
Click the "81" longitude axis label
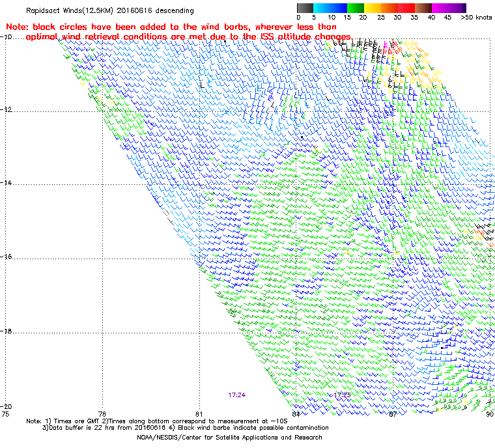click(x=199, y=414)
